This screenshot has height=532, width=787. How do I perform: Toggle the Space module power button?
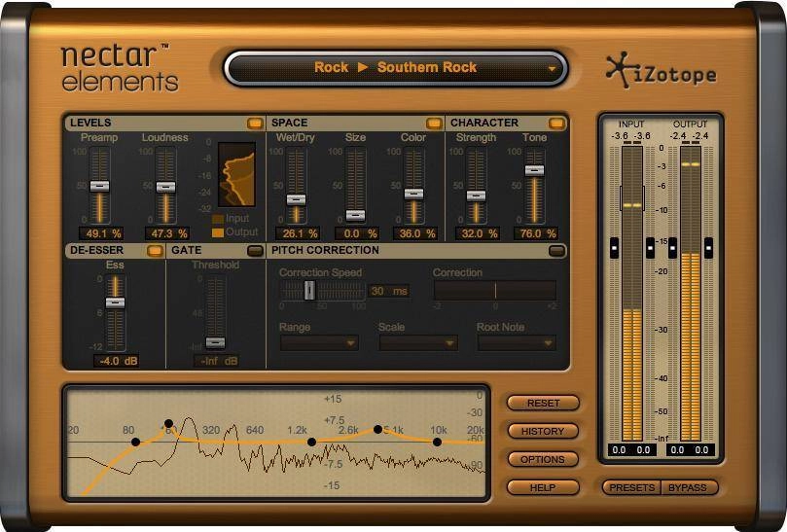coord(434,123)
